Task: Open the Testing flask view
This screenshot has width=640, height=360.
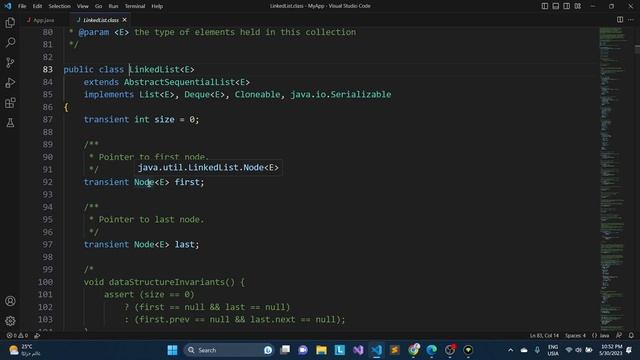Action: point(10,122)
